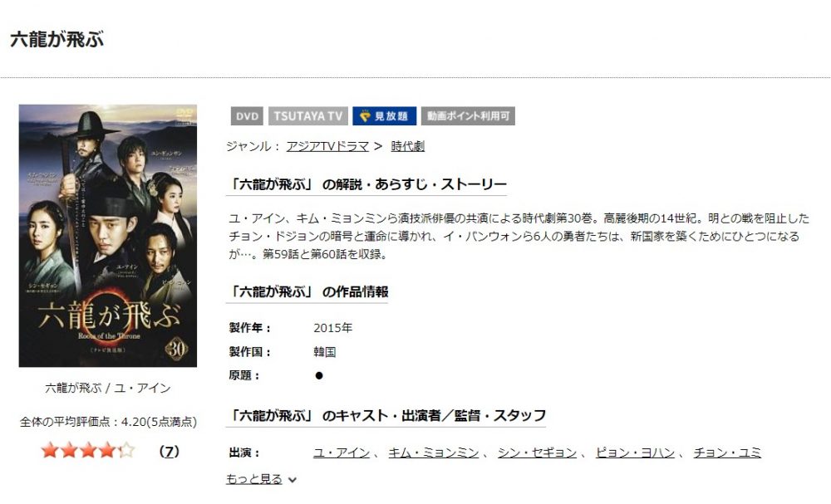Click the first orange rating star

(x=50, y=451)
